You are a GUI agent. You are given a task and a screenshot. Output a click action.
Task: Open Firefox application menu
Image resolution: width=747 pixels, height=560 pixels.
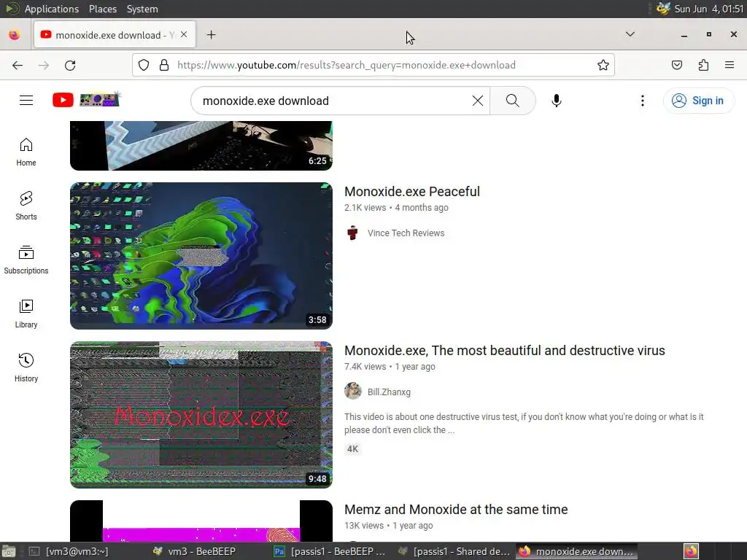pos(729,65)
